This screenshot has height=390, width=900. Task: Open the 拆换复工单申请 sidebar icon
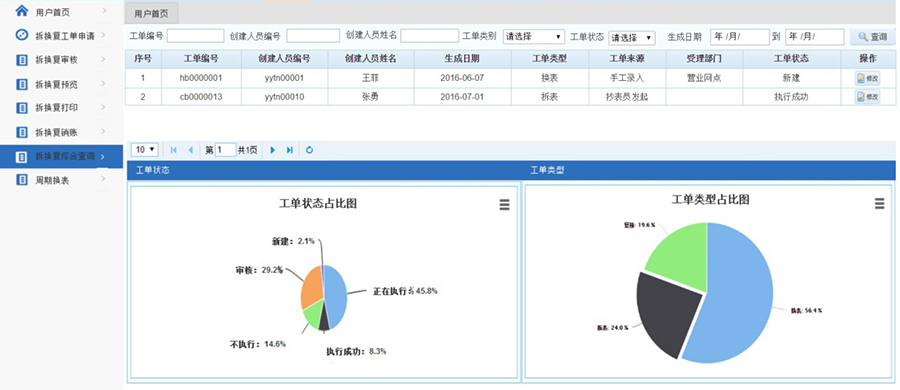click(21, 35)
